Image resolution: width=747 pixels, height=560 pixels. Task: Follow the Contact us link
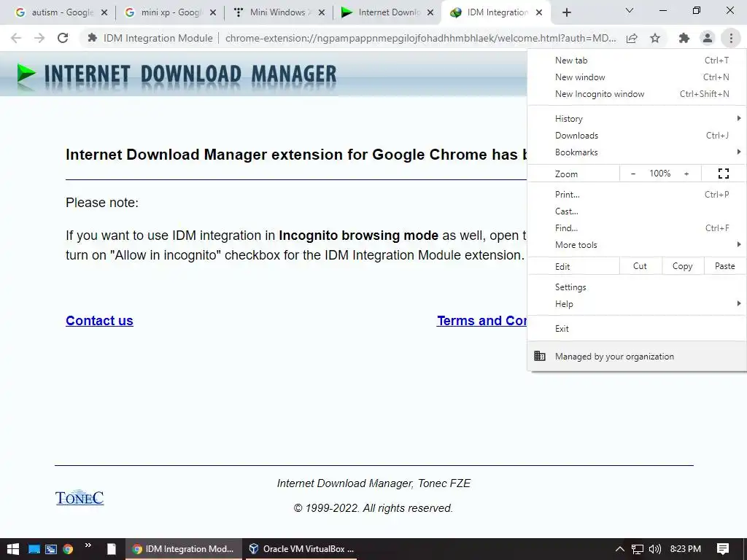click(x=99, y=321)
